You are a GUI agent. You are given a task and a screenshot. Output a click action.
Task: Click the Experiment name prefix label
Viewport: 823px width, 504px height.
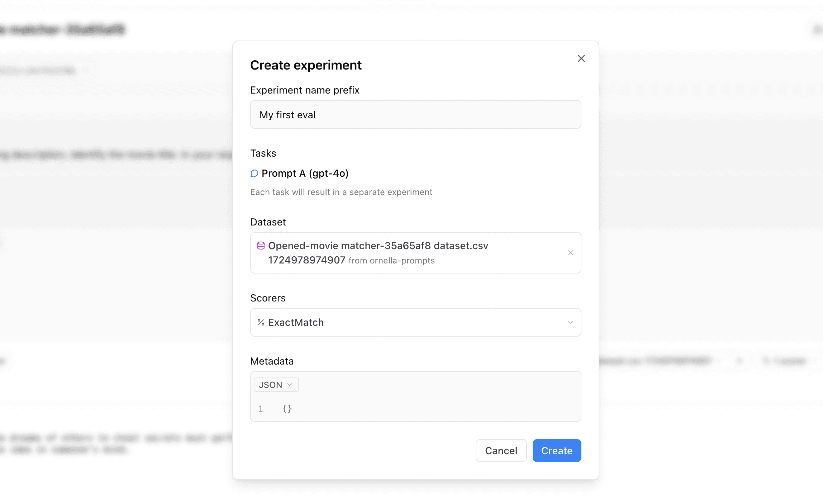(305, 90)
